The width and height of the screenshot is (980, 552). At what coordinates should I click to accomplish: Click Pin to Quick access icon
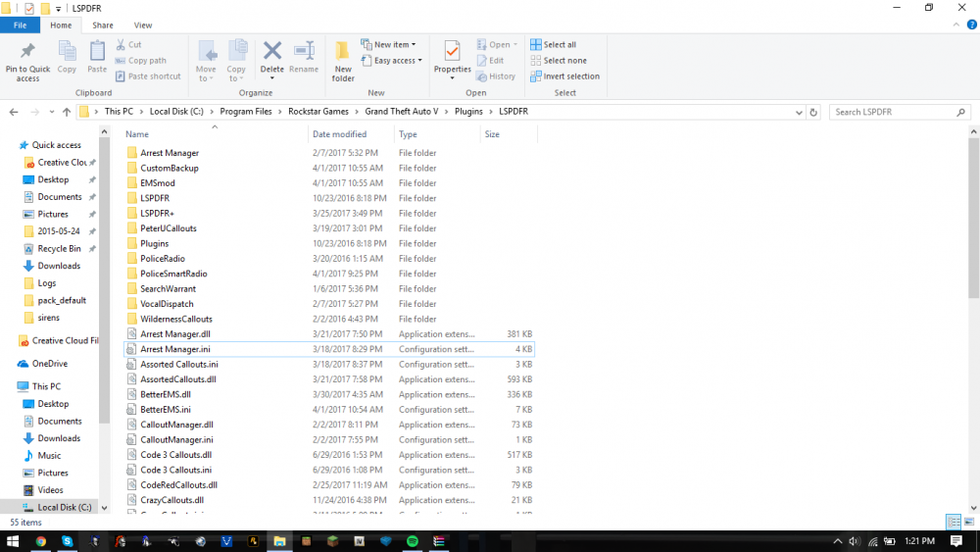coord(27,50)
